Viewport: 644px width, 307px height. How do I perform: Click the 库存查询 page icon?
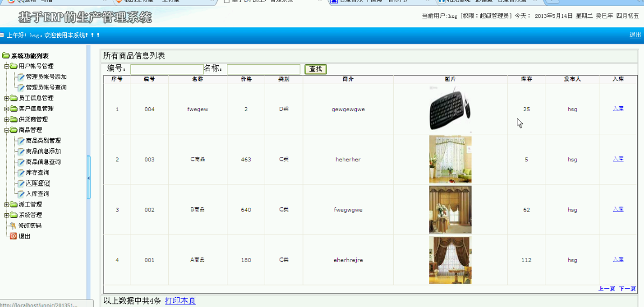click(22, 173)
